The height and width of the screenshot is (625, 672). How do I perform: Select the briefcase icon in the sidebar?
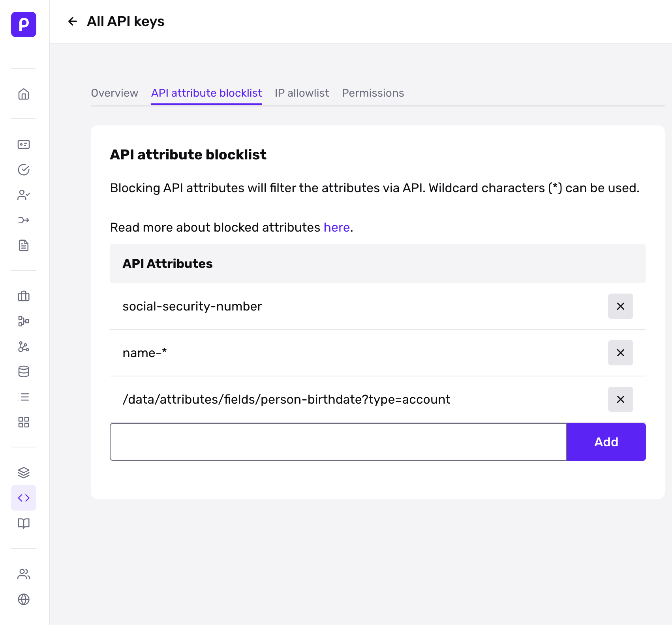pos(23,296)
